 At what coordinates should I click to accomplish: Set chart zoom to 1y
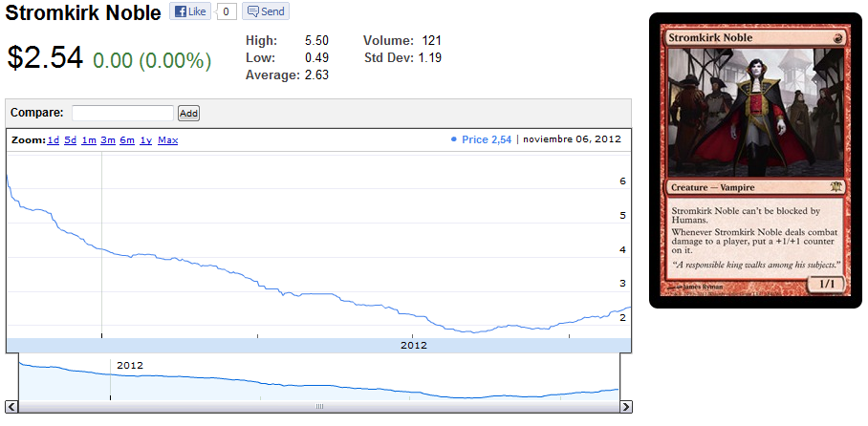(145, 140)
